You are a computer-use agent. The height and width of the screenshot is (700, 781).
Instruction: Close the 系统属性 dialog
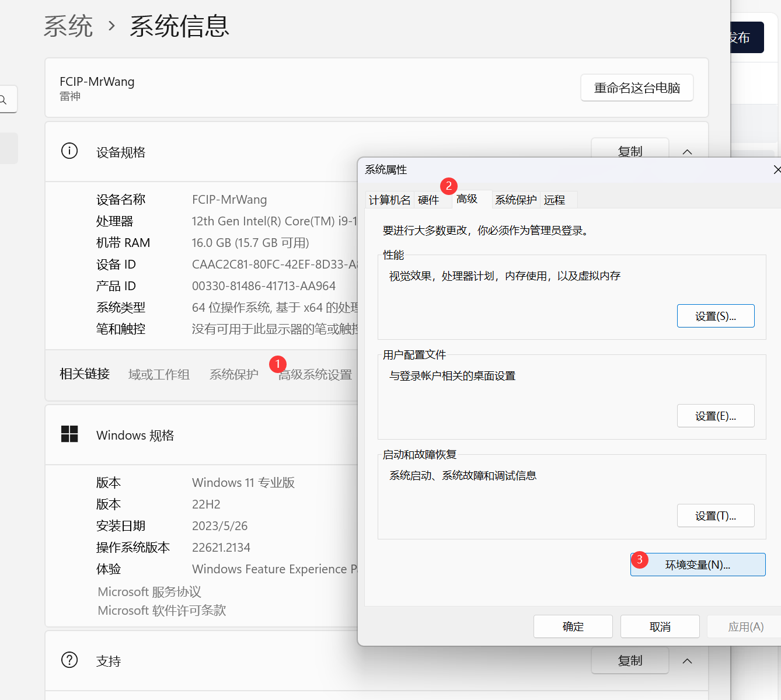(776, 170)
